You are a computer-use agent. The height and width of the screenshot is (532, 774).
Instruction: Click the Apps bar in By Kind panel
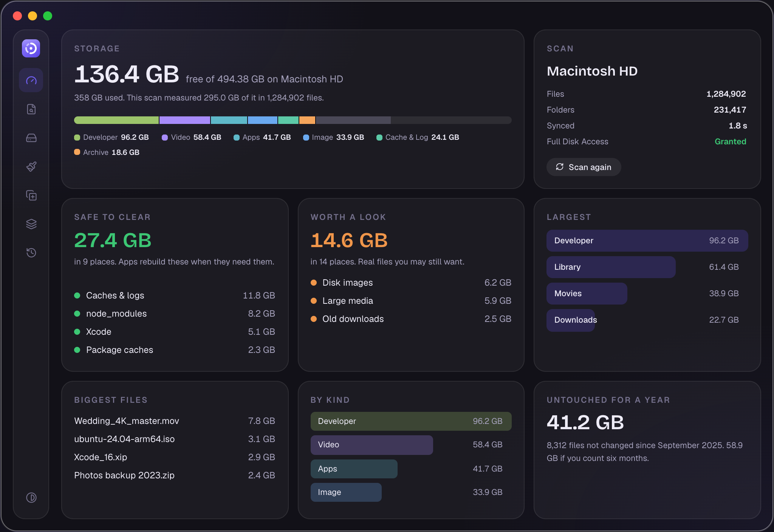click(354, 469)
